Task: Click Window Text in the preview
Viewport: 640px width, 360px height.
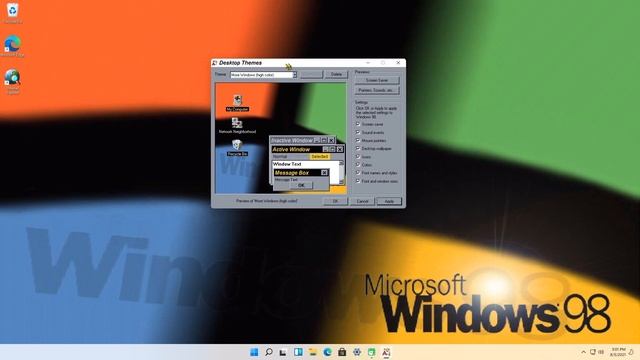Action: click(287, 164)
